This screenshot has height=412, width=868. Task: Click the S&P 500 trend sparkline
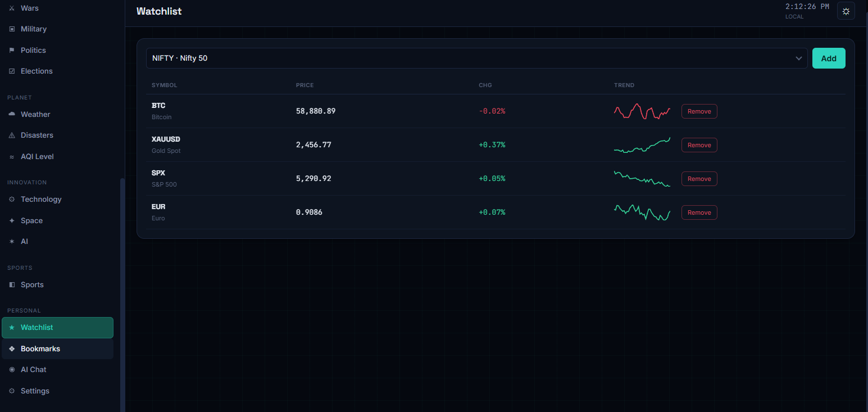coord(642,179)
